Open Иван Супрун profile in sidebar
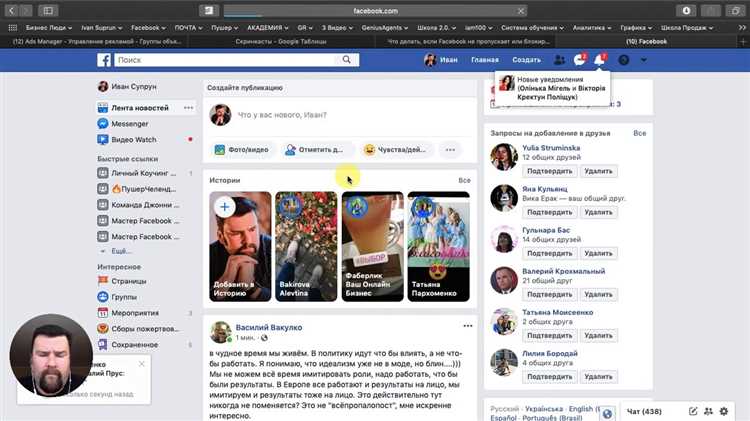Image resolution: width=750 pixels, height=421 pixels. pyautogui.click(x=127, y=87)
